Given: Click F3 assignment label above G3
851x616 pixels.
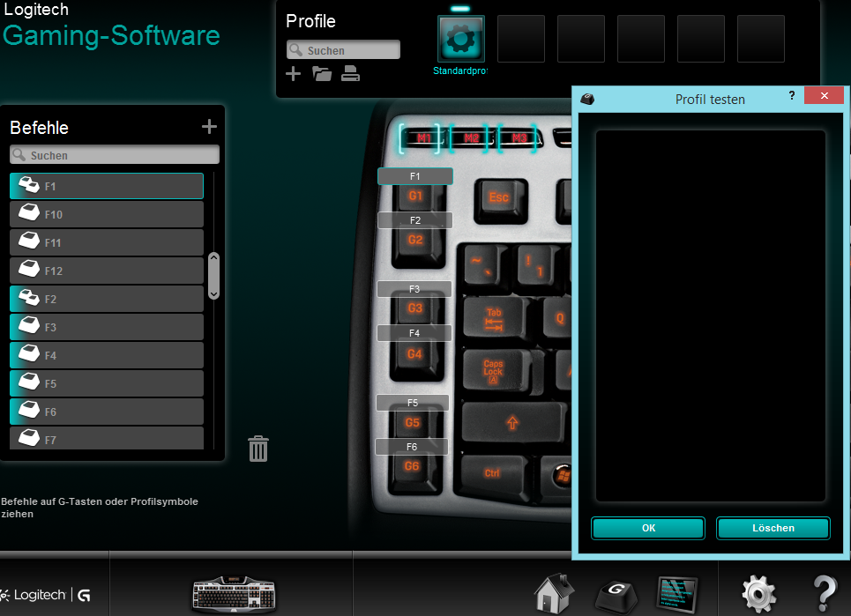Looking at the screenshot, I should pyautogui.click(x=414, y=289).
